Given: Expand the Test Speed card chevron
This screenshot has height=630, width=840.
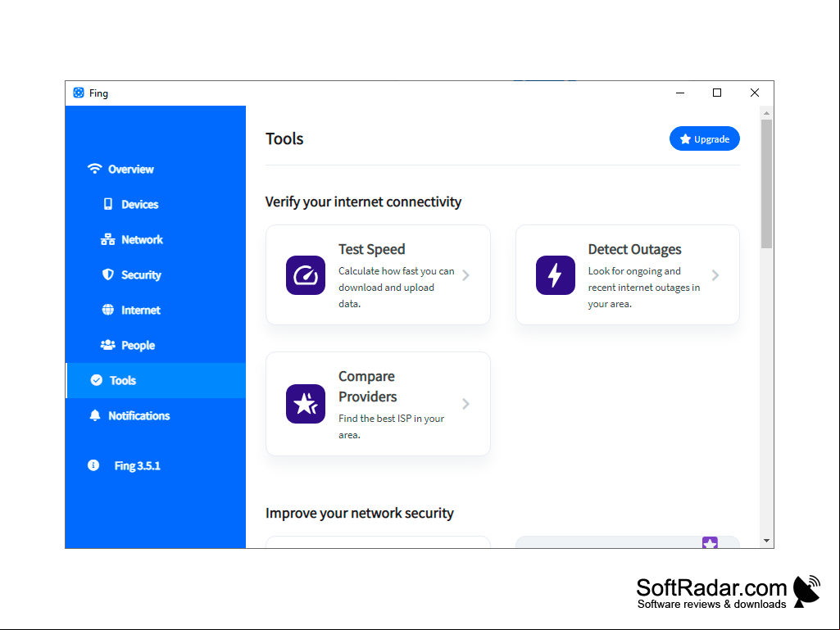Looking at the screenshot, I should 466,275.
